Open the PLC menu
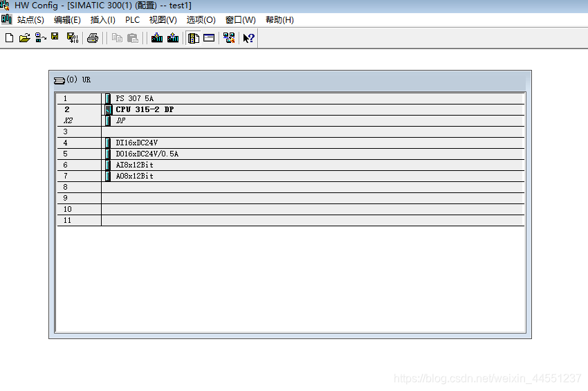Screen dimensions: 588x391 click(132, 20)
